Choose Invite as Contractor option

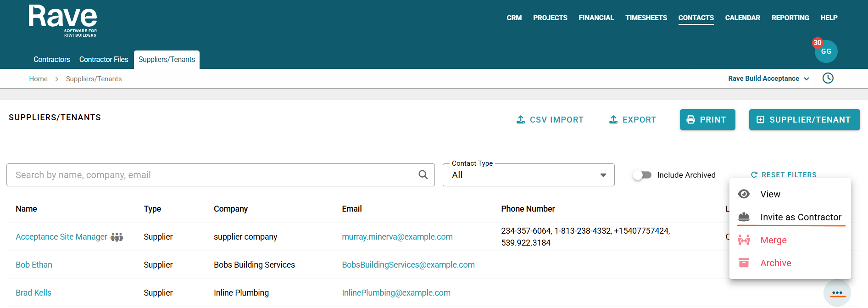point(800,217)
